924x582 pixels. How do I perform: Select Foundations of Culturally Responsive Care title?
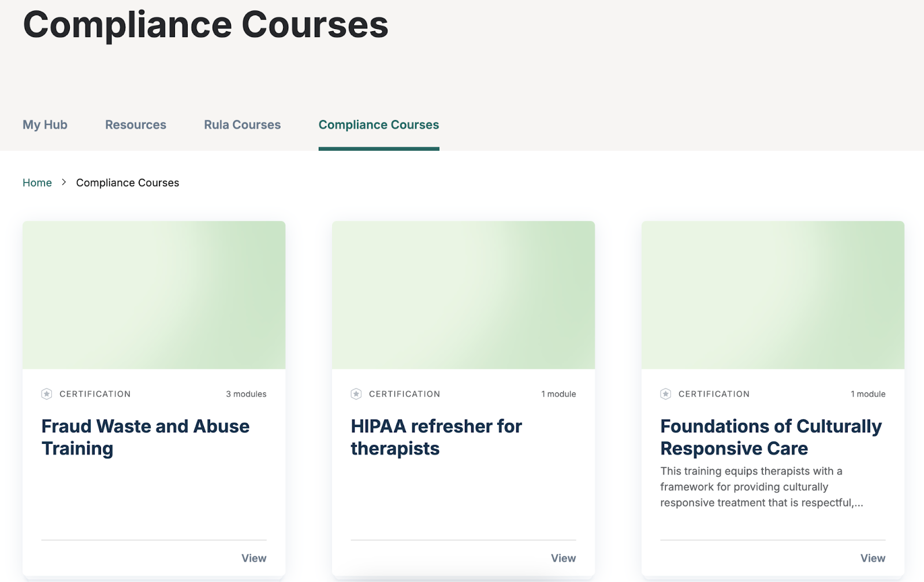coord(771,438)
